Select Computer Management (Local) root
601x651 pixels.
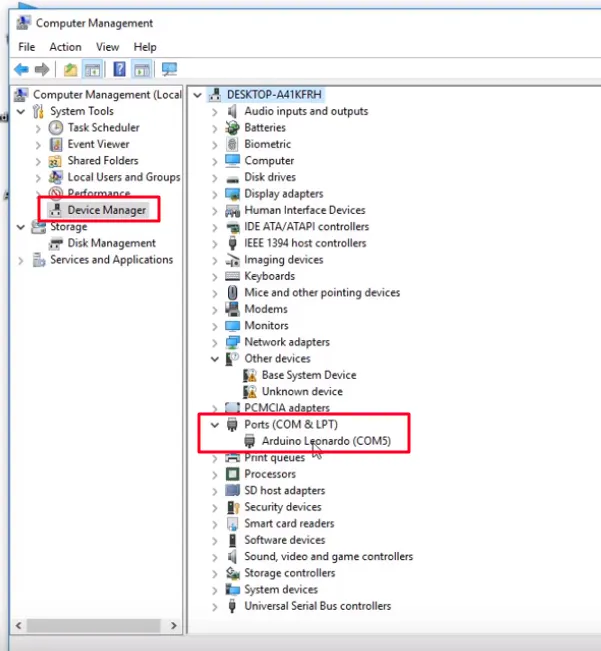point(107,95)
